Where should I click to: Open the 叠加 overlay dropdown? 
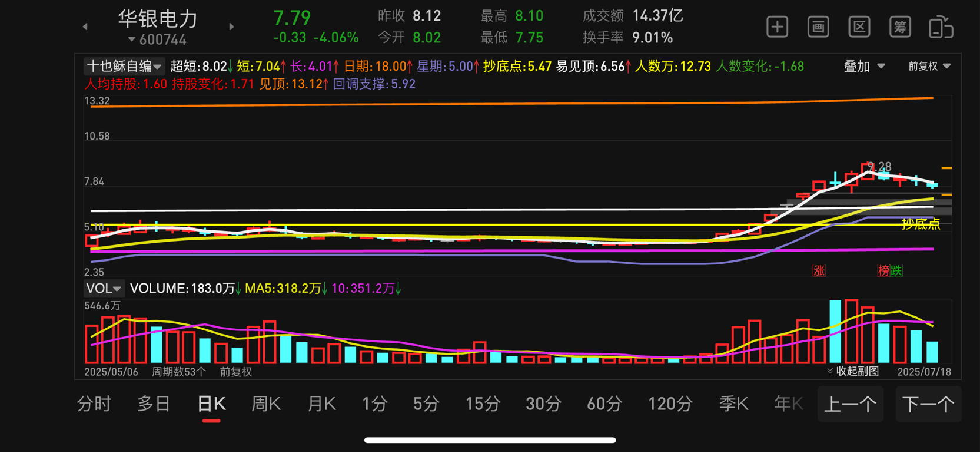(x=865, y=67)
